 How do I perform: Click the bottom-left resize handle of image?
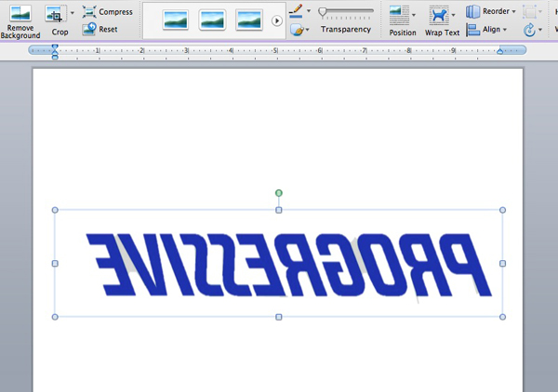[x=55, y=317]
